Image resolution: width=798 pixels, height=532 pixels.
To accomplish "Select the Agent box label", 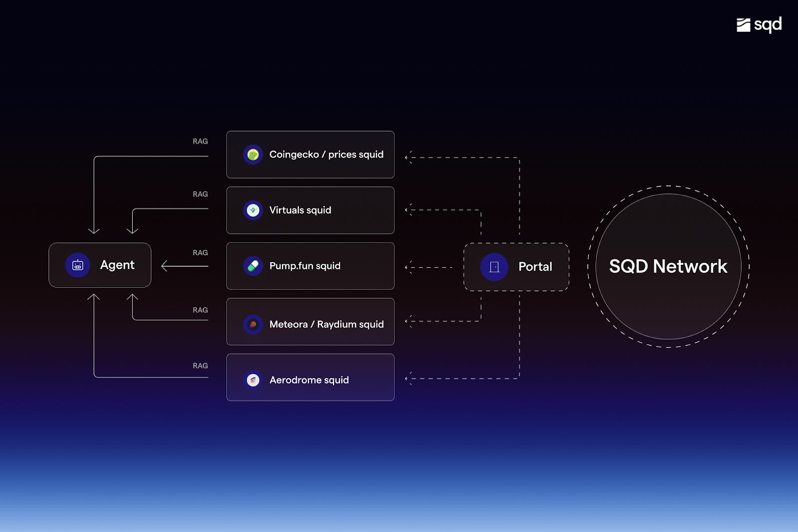I will (117, 265).
